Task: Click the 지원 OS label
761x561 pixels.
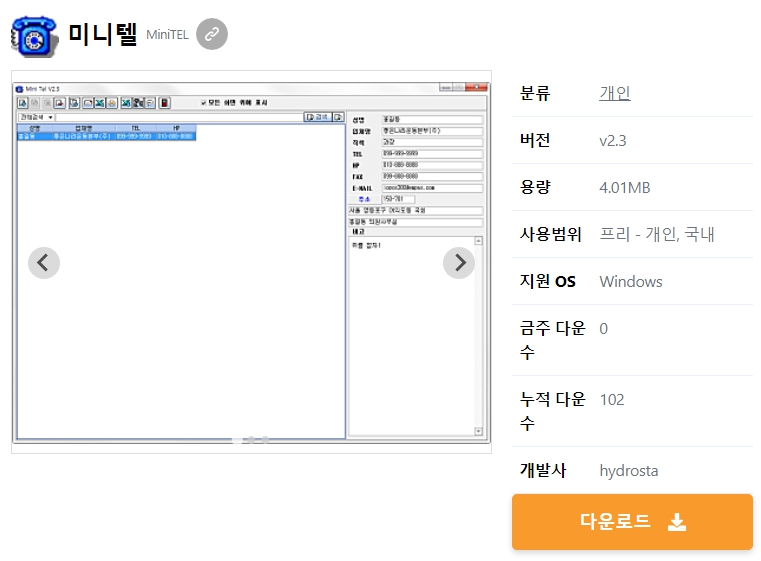Action: (547, 281)
